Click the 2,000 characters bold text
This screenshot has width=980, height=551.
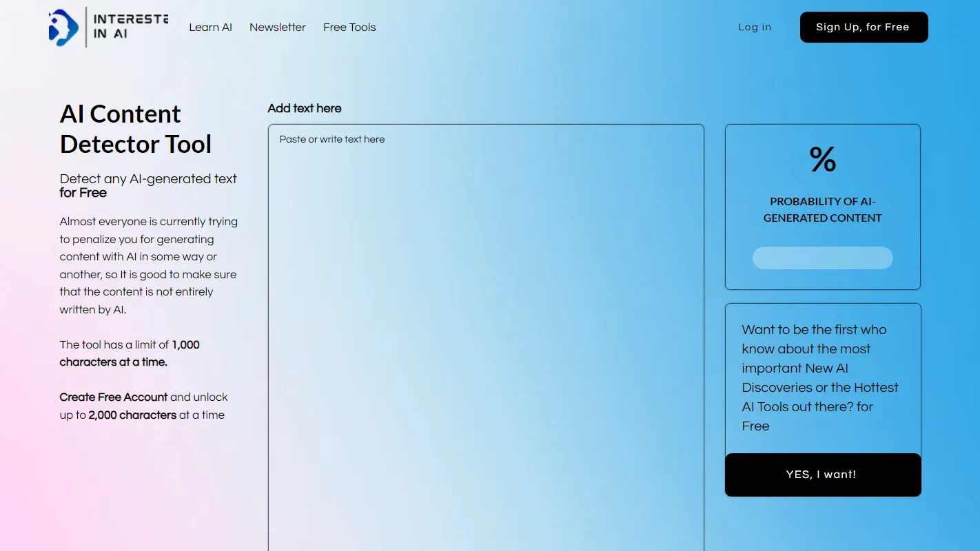point(130,415)
